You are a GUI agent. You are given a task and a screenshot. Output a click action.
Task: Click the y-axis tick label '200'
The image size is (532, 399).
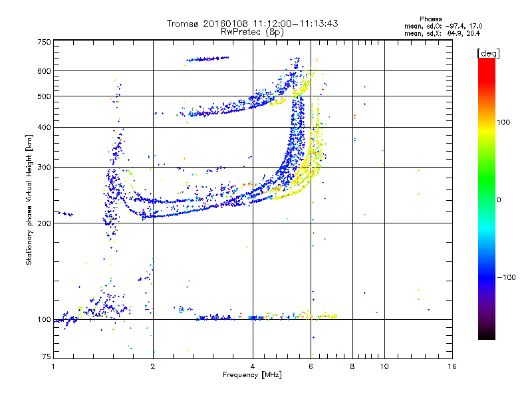coord(44,223)
